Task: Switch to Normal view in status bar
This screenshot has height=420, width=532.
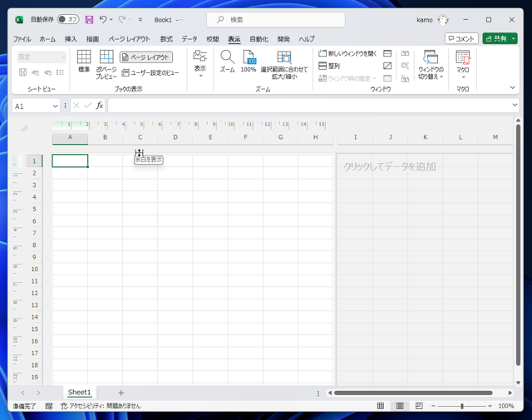Action: click(x=381, y=406)
